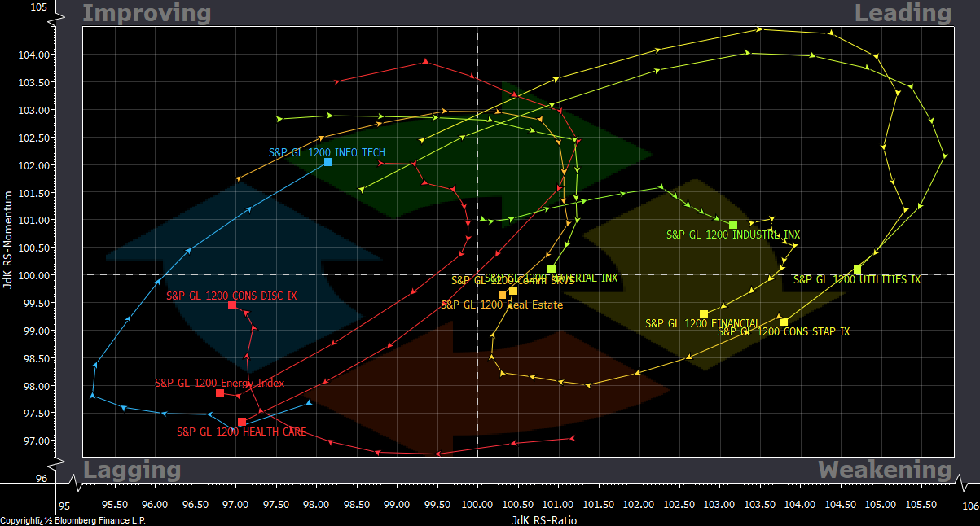Select the Comm Srvs square marker
This screenshot has width=980, height=526.
pos(513,291)
